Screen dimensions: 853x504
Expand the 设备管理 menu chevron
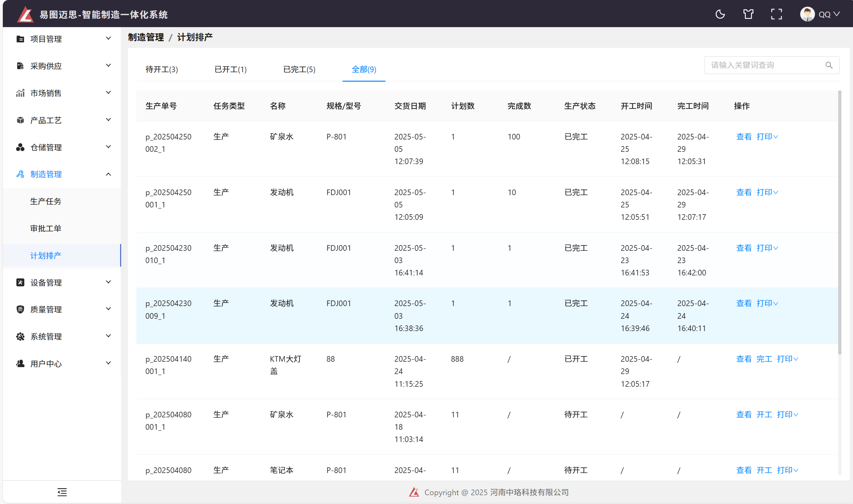108,282
